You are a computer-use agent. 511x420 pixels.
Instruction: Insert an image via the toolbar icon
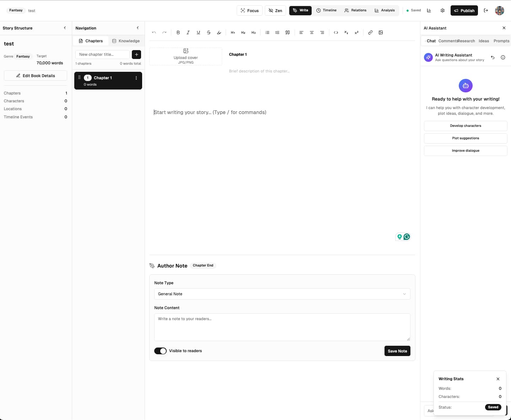(381, 32)
